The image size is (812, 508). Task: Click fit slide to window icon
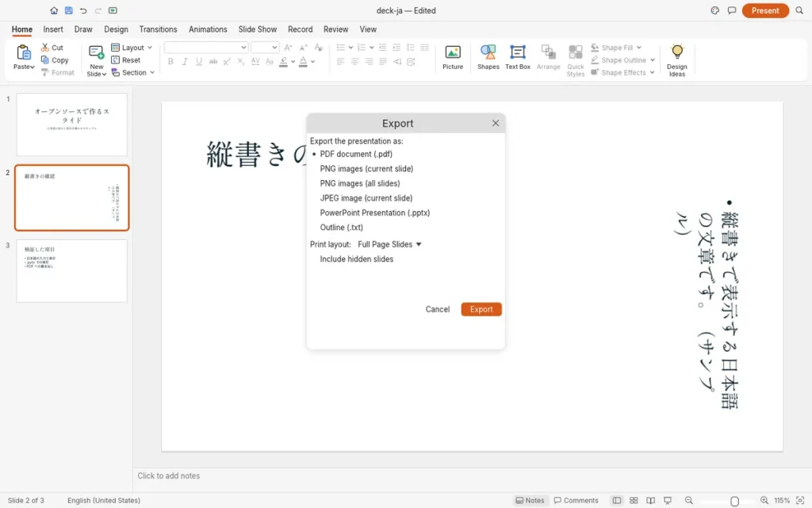[x=800, y=500]
